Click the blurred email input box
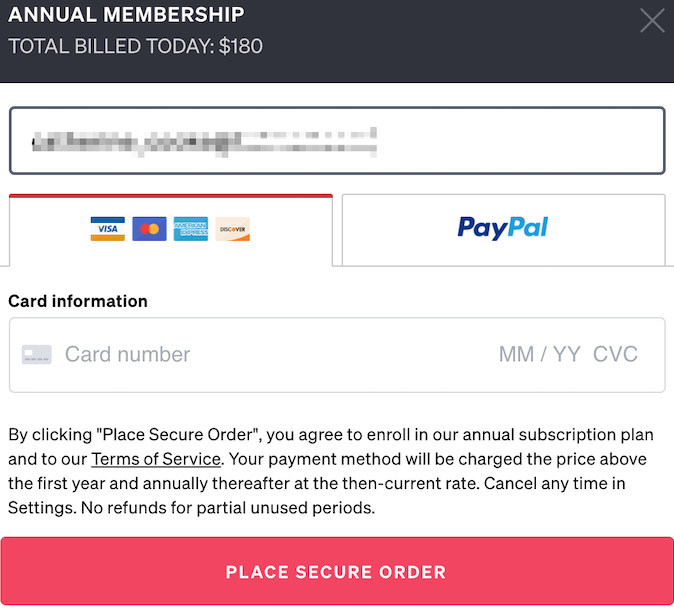This screenshot has height=615, width=674. point(337,141)
